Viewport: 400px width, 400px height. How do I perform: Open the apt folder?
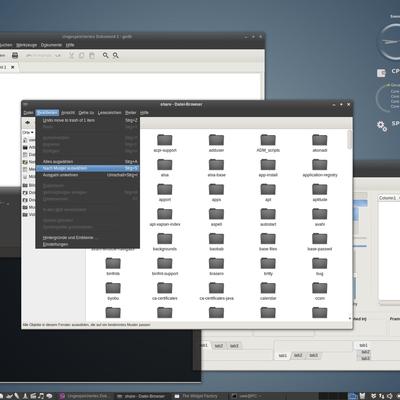[268, 193]
